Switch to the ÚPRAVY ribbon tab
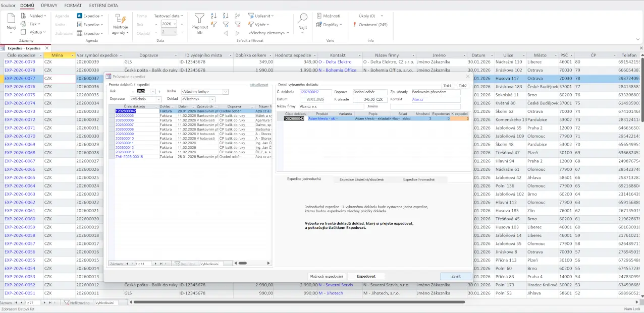 (x=49, y=5)
